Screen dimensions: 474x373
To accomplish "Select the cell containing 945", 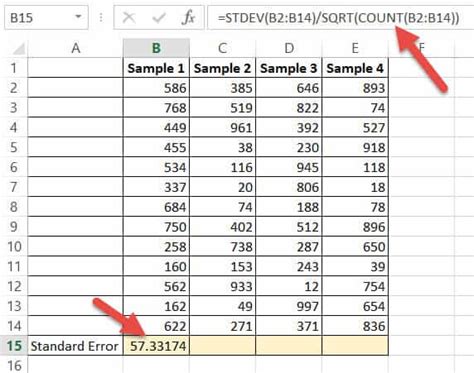I will (x=289, y=167).
